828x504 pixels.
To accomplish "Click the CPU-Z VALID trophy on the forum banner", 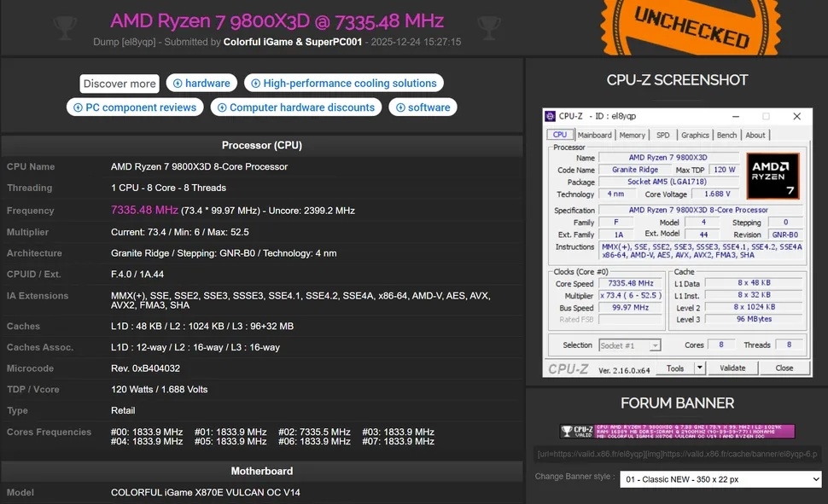I will point(569,432).
